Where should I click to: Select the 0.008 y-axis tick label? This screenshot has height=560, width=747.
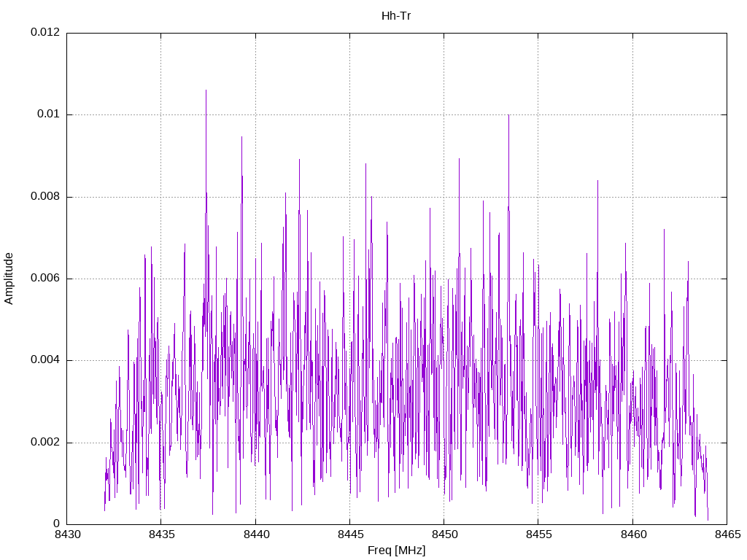45,196
